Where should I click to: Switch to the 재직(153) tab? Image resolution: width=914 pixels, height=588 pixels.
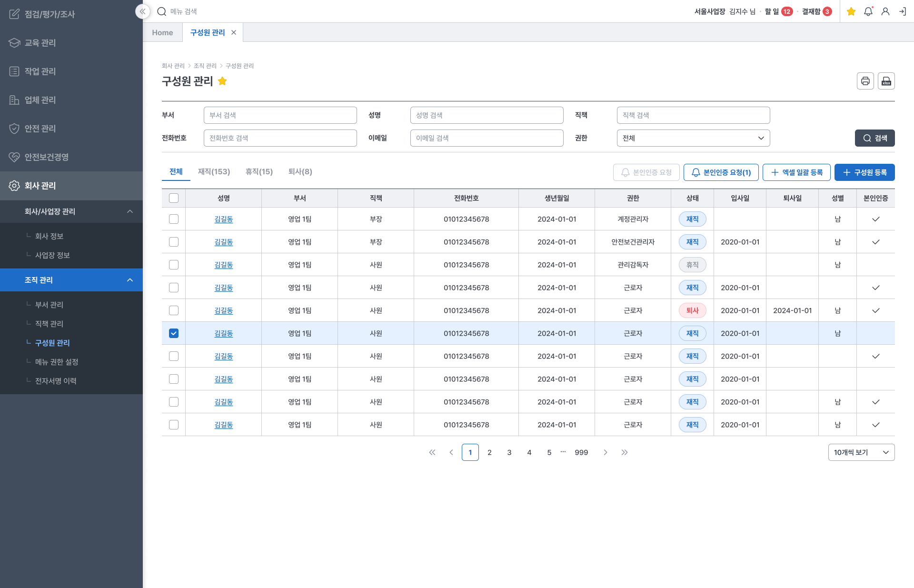pyautogui.click(x=214, y=171)
